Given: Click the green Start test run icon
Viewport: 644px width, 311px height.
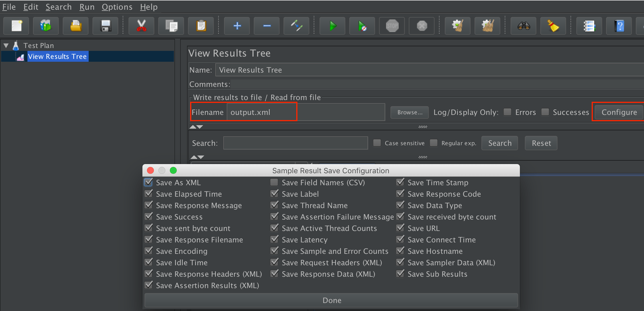Looking at the screenshot, I should [332, 26].
